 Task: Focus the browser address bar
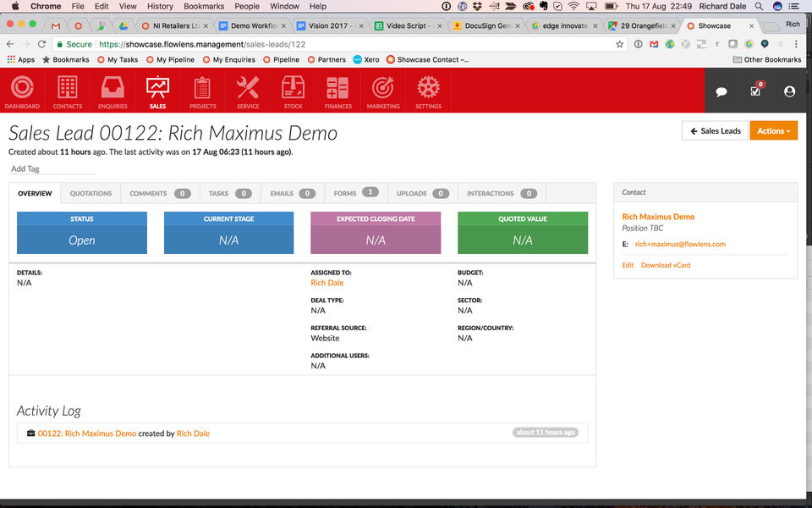(337, 44)
